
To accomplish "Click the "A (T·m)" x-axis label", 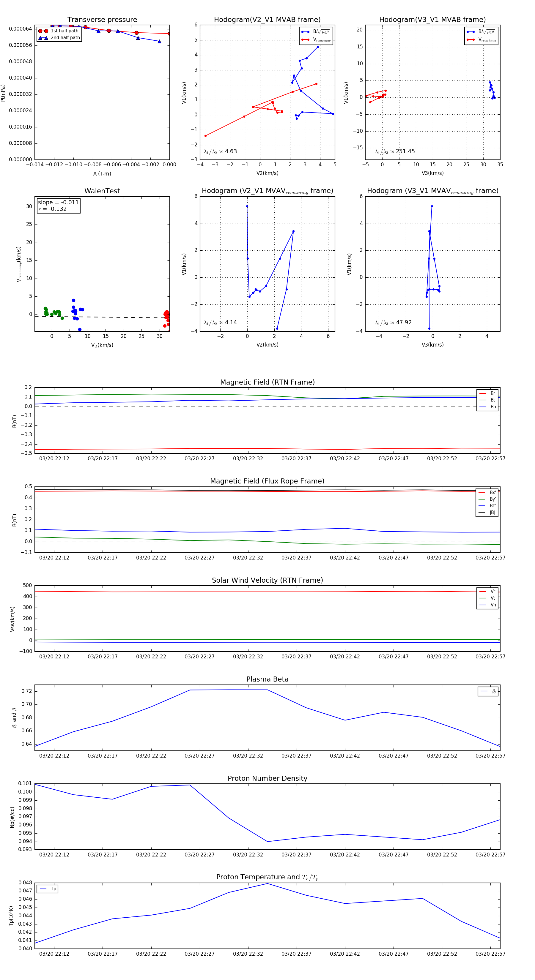I will [x=102, y=174].
